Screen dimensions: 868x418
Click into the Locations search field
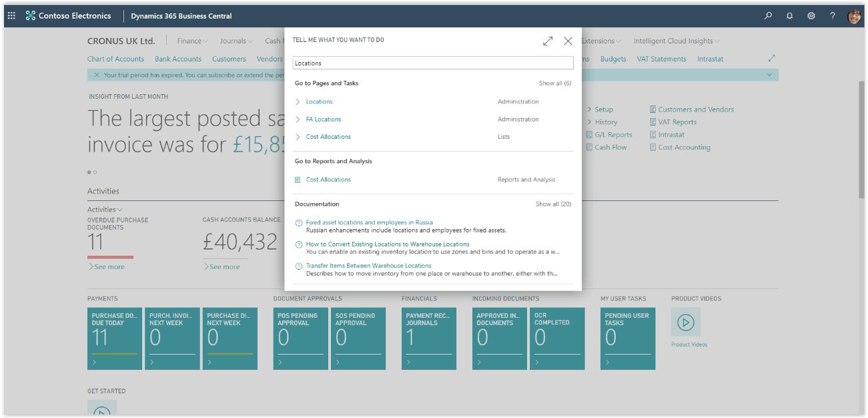[433, 63]
